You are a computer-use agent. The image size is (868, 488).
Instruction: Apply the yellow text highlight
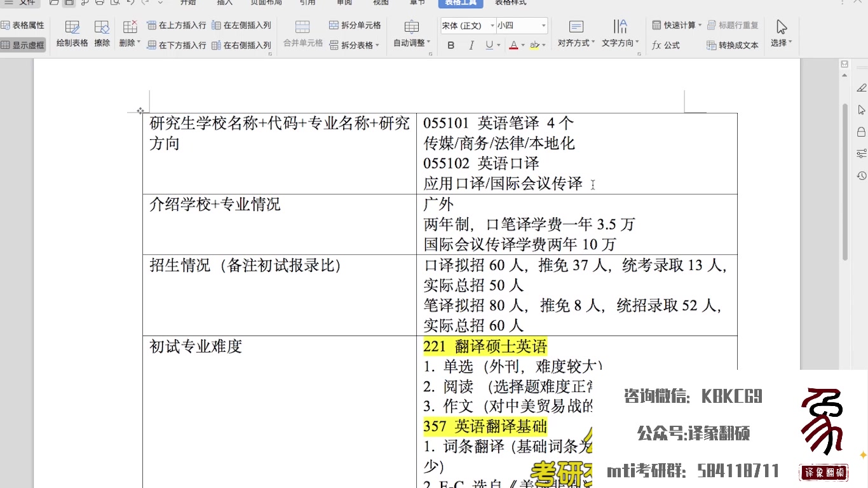(x=534, y=45)
